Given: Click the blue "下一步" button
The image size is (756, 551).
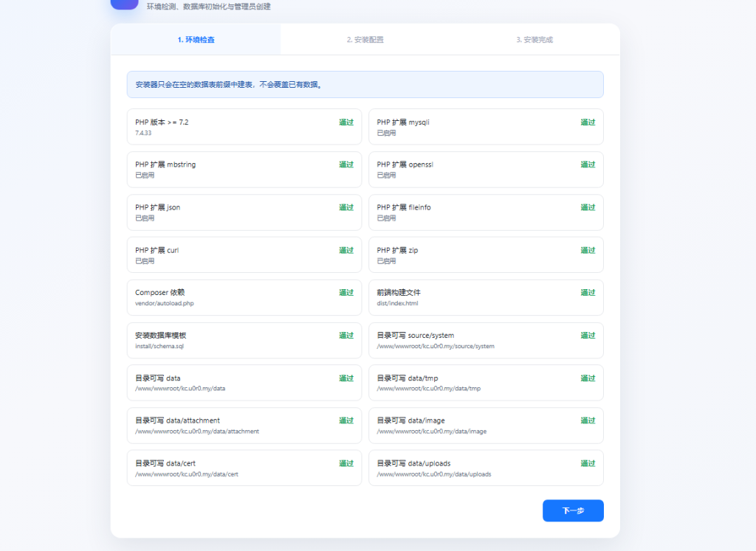Looking at the screenshot, I should tap(573, 510).
